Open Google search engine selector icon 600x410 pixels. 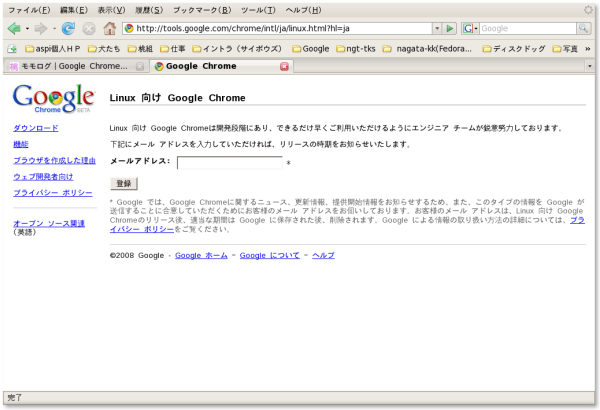(470, 28)
